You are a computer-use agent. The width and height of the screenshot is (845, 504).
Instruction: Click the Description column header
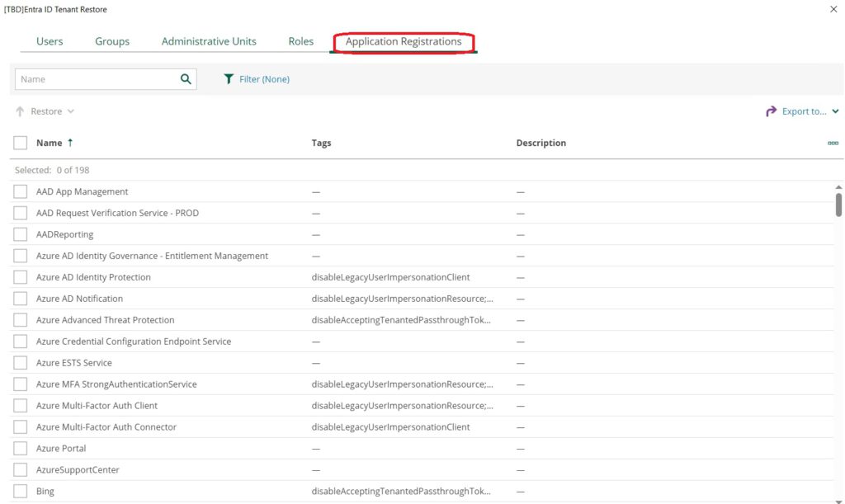pyautogui.click(x=541, y=143)
